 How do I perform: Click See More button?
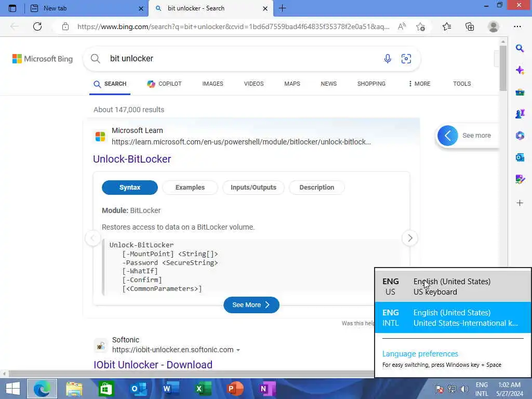pyautogui.click(x=251, y=305)
